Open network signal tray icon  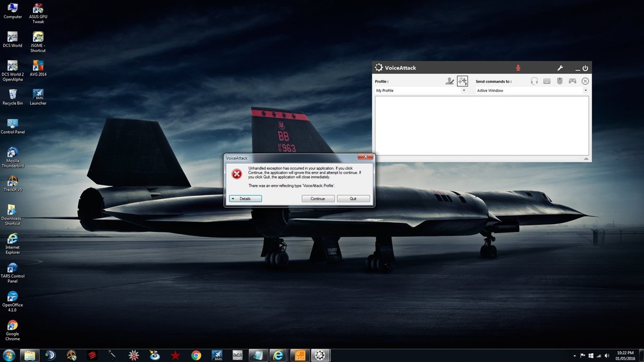pos(599,356)
